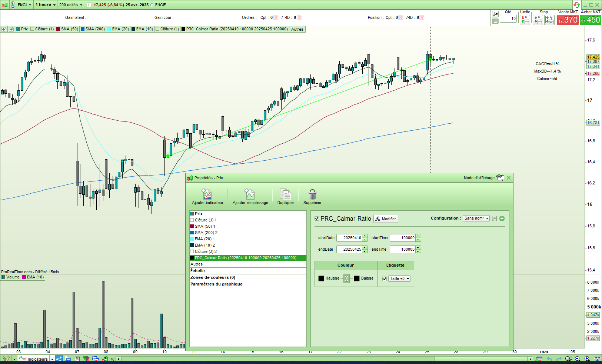Click the blue share icon in bottom toolbar
The height and width of the screenshot is (364, 602).
(59, 359)
